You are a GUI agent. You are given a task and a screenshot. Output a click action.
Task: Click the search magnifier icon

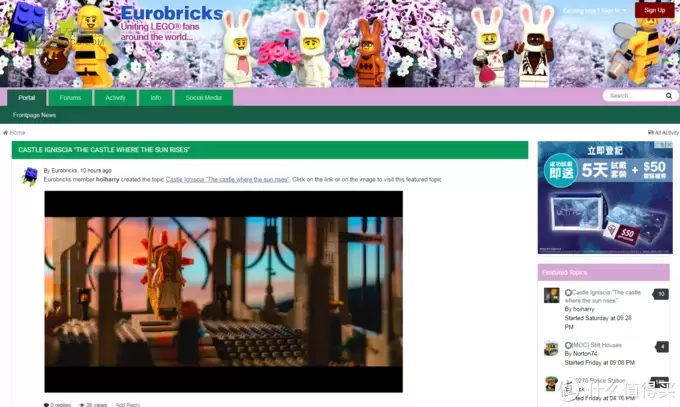point(669,95)
